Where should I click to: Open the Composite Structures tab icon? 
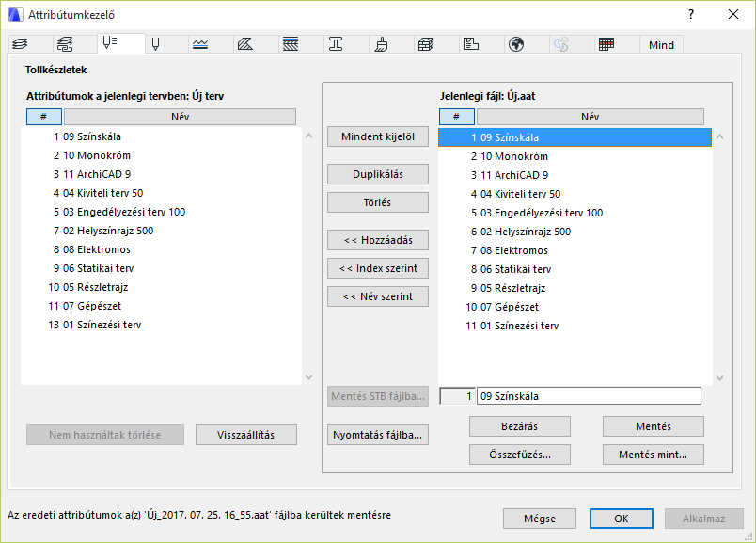point(291,44)
